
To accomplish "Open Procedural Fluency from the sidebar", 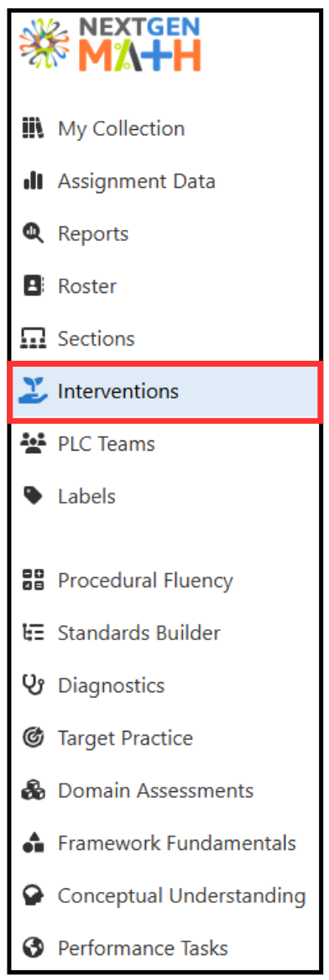I will tap(164, 581).
